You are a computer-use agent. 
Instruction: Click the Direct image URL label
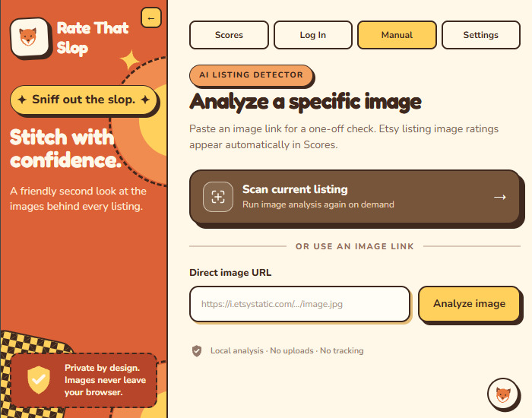coord(230,272)
